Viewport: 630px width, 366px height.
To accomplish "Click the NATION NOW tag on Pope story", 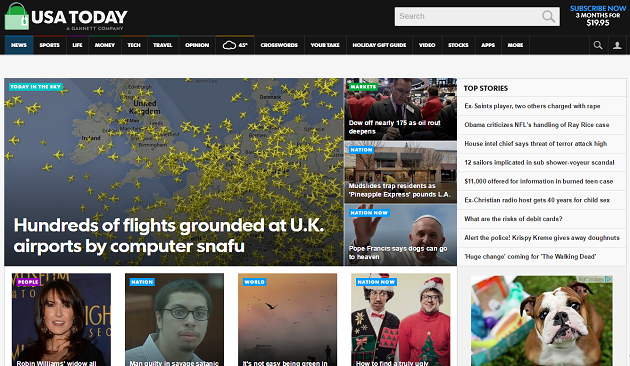I will point(369,213).
